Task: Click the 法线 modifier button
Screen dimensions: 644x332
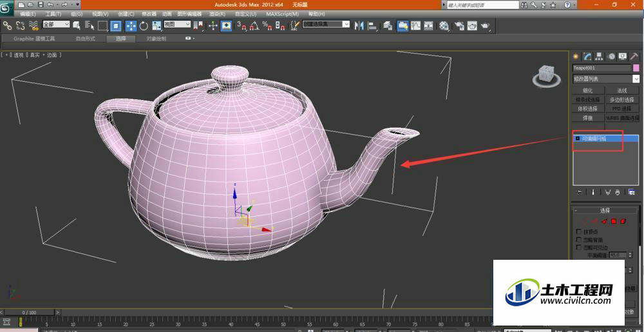Action: point(622,90)
